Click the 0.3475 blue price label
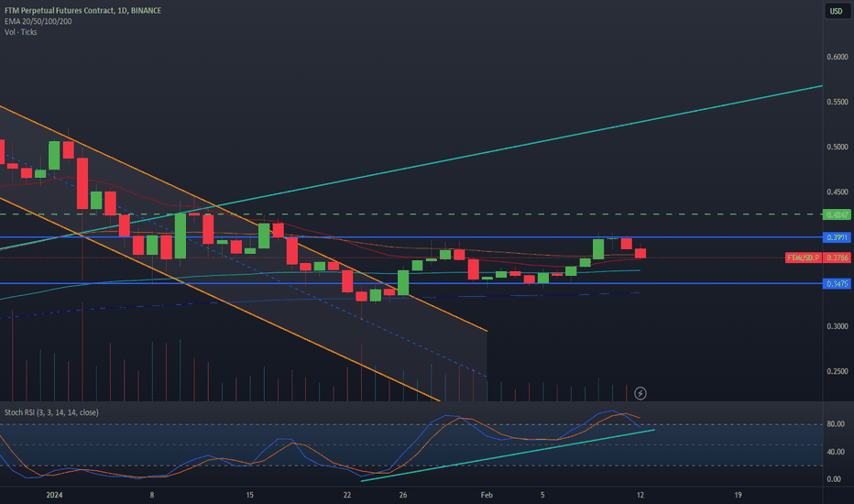The width and height of the screenshot is (854, 504). click(x=837, y=284)
